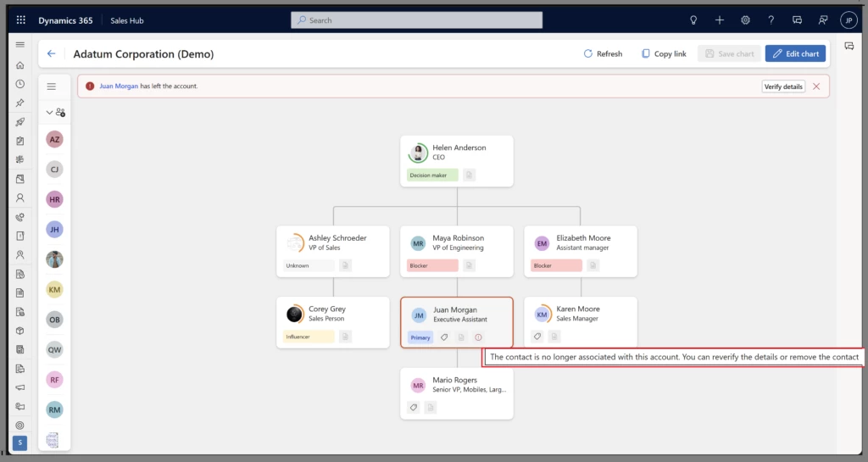Open the notes icon on Maya Robinson card
868x462 pixels.
(x=469, y=265)
